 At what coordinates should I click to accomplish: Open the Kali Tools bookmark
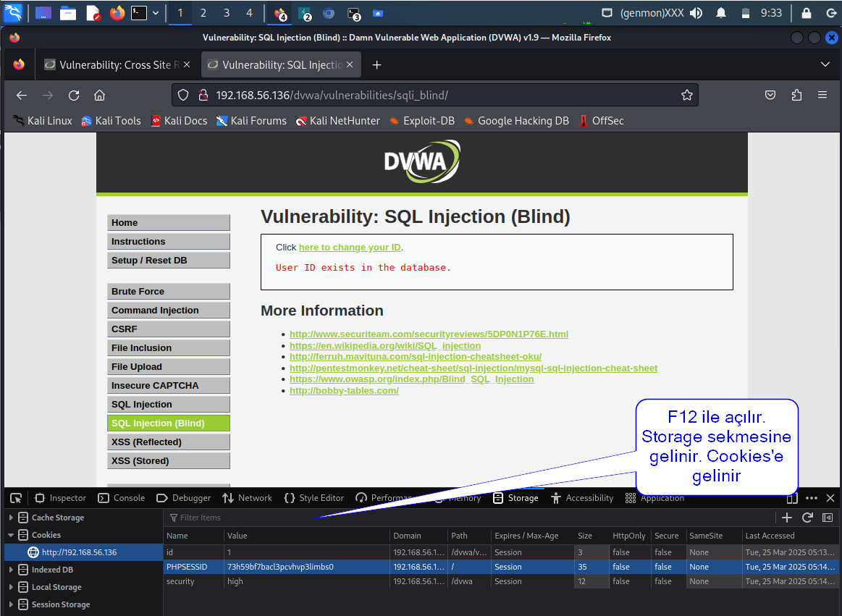[x=111, y=121]
